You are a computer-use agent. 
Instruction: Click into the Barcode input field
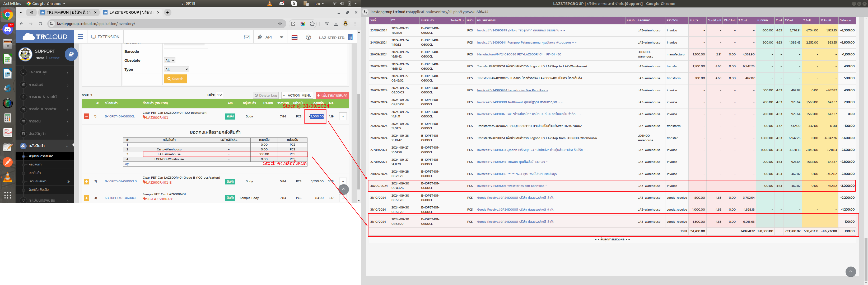coord(186,51)
